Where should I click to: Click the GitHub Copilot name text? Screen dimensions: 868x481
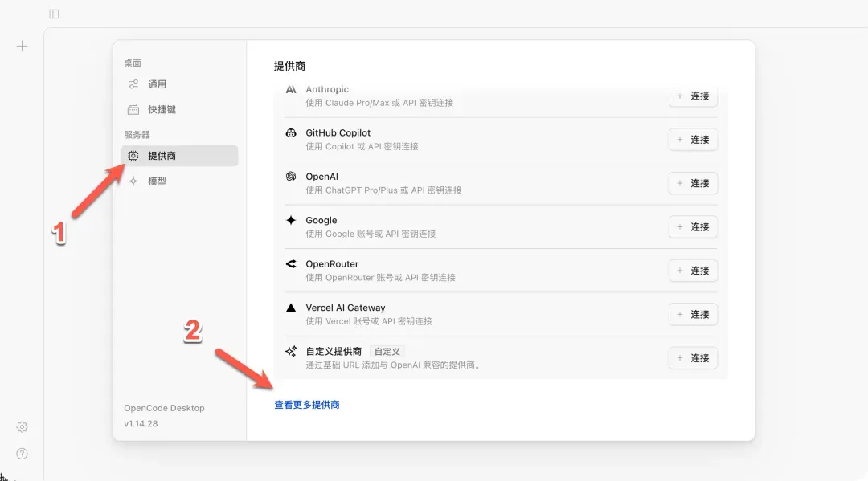click(x=338, y=132)
